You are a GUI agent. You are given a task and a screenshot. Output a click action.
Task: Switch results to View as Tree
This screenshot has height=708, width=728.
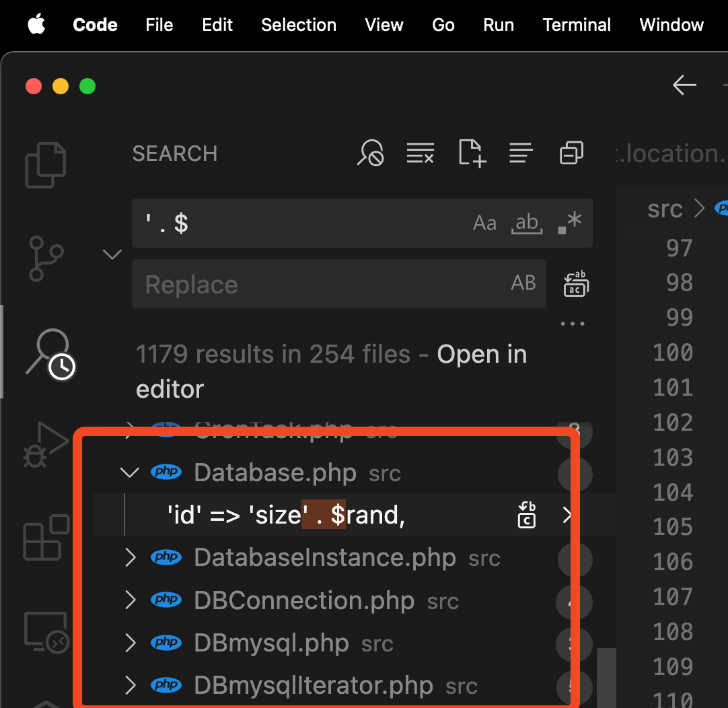point(521,153)
